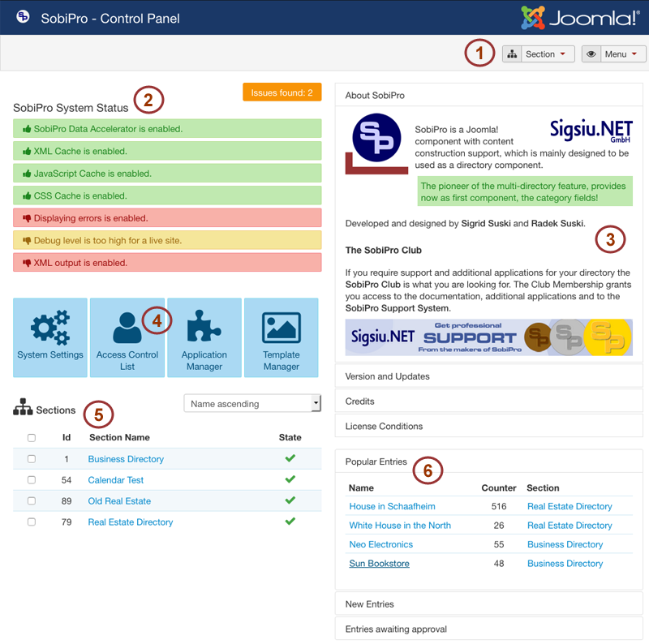Click thumbs-down icon for XML output status
Screen dimensions: 649x644
click(27, 264)
